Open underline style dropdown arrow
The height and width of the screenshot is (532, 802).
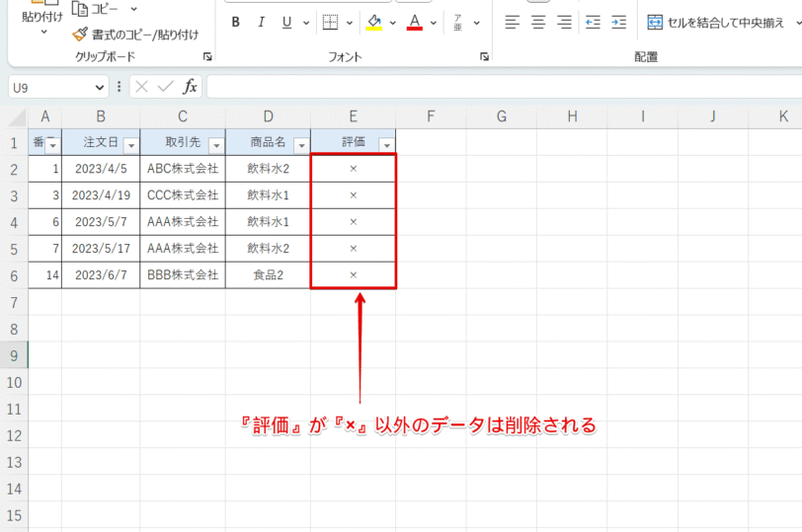(x=306, y=23)
